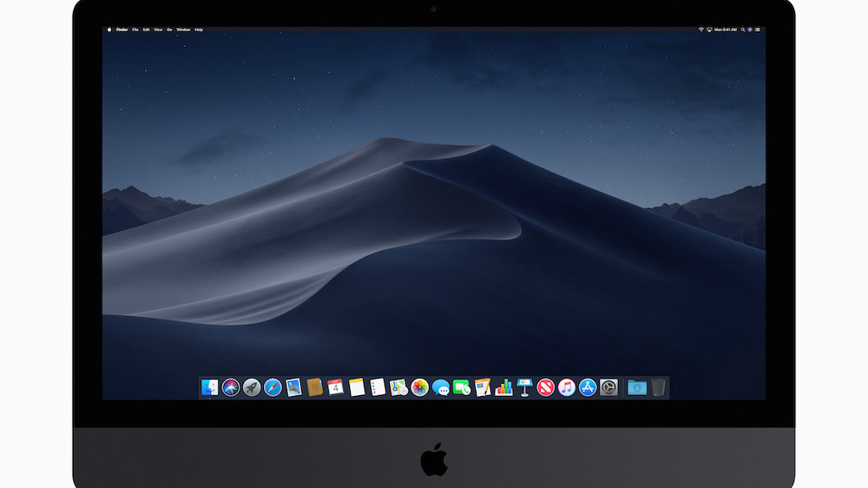This screenshot has width=868, height=488.
Task: Click the AirPlay display icon in menu bar
Action: coord(709,30)
